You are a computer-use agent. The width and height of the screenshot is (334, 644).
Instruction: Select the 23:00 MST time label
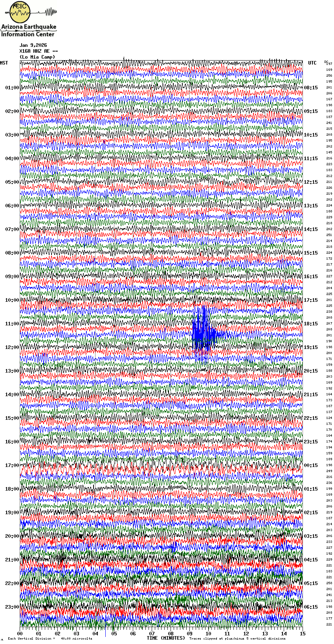(x=12, y=607)
